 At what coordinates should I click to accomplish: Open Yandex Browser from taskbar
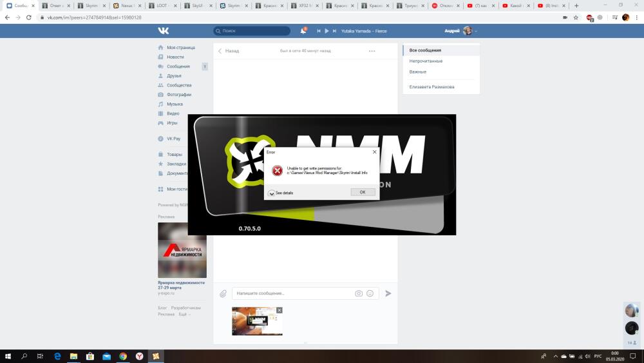click(139, 357)
